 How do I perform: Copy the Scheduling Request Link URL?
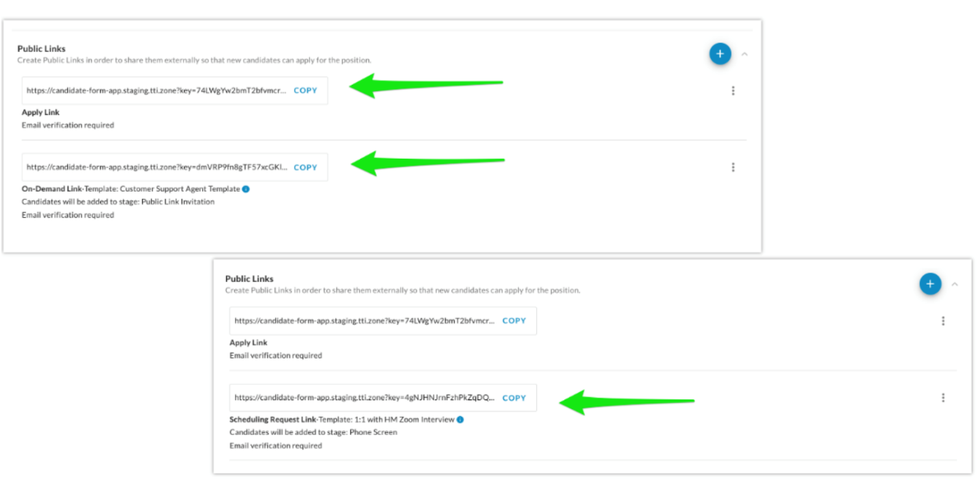514,398
